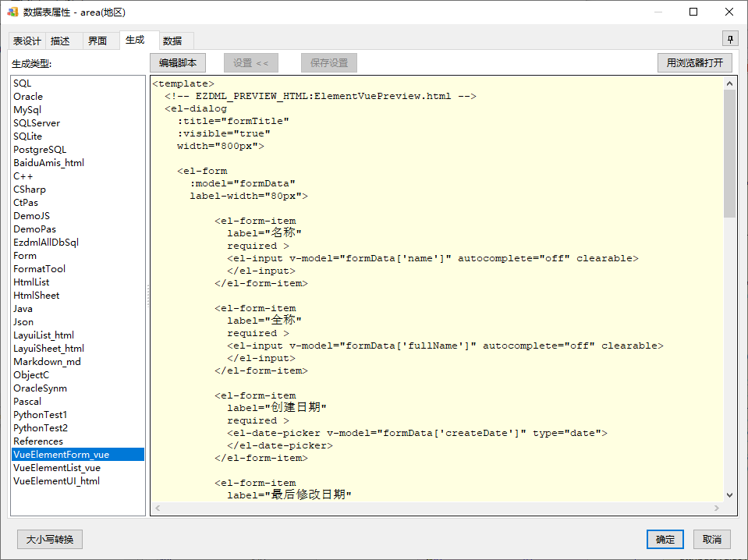Click label="全称" in the code
This screenshot has height=560, width=748.
(264, 320)
